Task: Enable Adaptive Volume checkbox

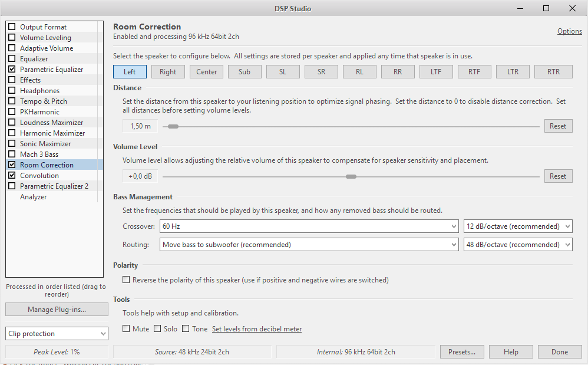Action: [x=12, y=48]
